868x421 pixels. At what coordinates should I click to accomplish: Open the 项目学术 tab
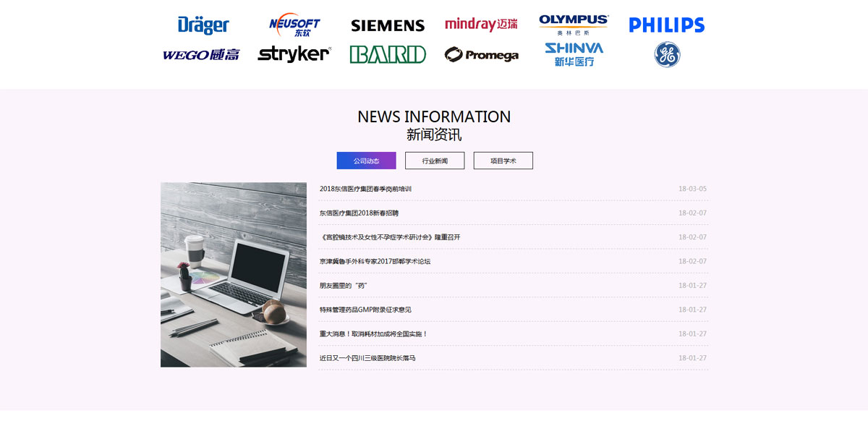[x=503, y=161]
